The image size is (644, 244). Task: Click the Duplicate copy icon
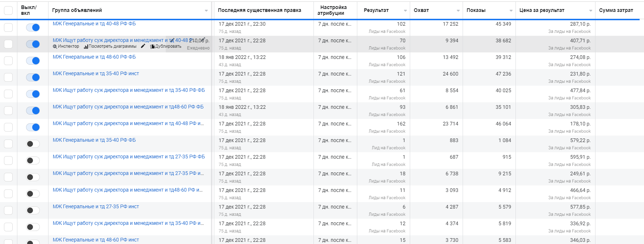152,47
